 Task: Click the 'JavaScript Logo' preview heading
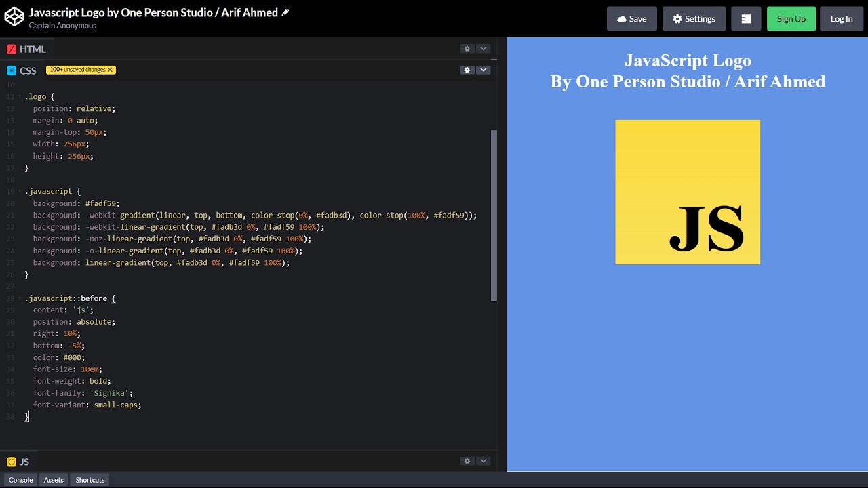tap(688, 60)
